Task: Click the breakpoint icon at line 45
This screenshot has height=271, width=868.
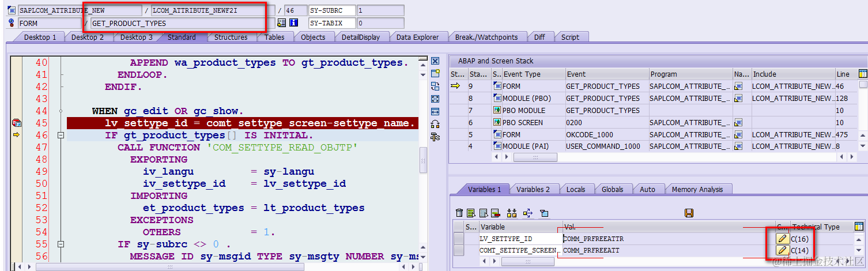Action: tap(16, 123)
